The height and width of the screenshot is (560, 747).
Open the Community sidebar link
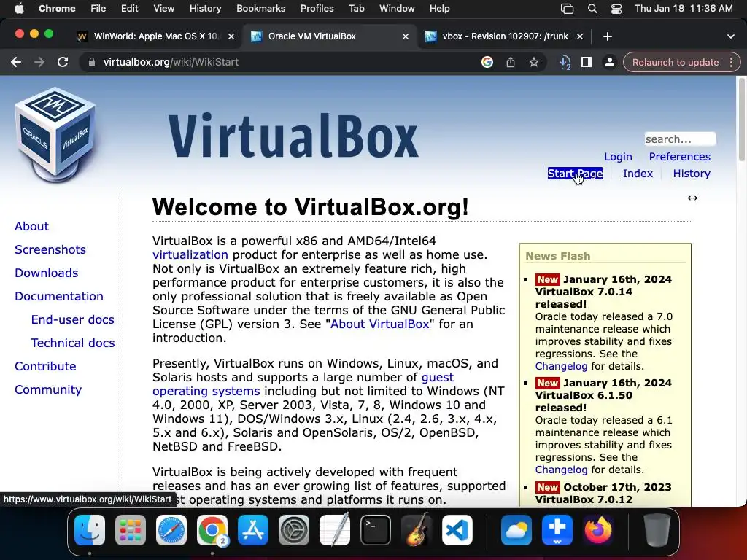(x=48, y=389)
